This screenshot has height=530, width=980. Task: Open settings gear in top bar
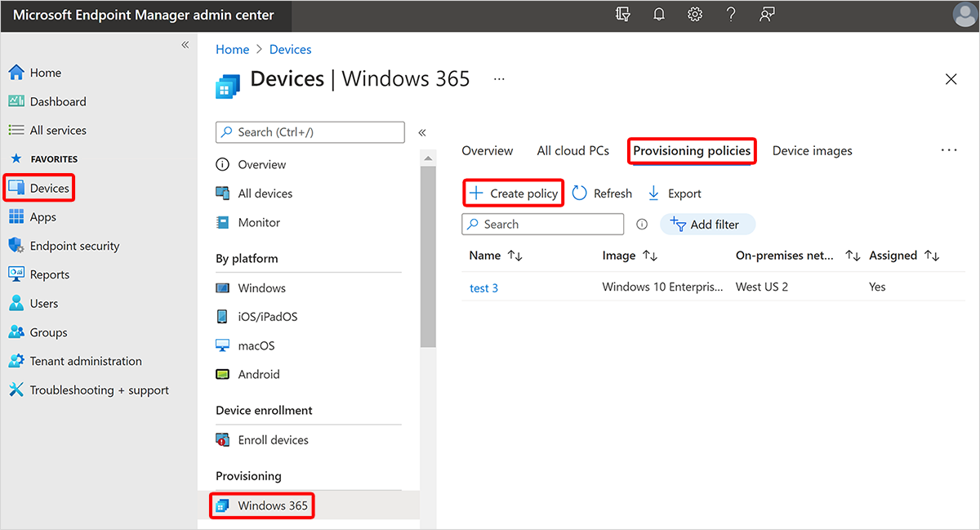click(x=695, y=15)
